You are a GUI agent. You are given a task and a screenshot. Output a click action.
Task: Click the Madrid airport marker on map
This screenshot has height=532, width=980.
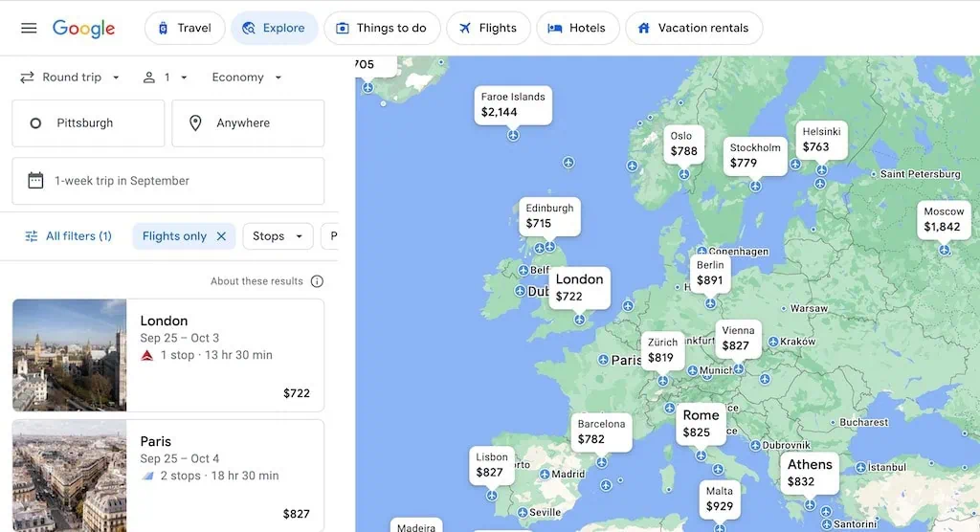pos(545,474)
